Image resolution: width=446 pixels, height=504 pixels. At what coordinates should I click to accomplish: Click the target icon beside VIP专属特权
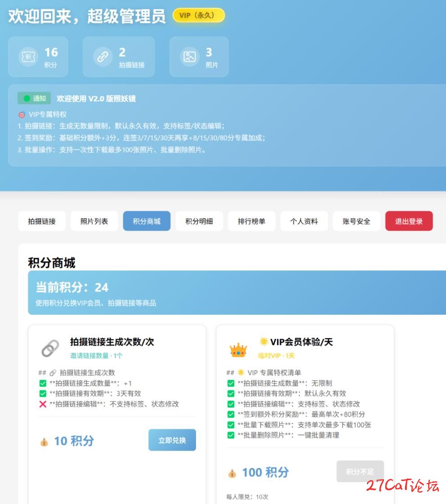click(22, 115)
